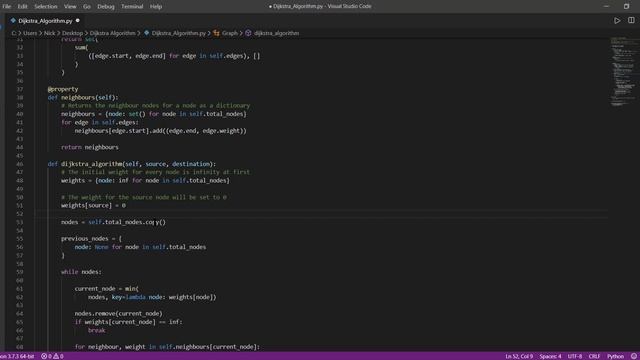Click the unsaved dot on Dijkstra_Algorithm.py tab
The height and width of the screenshot is (360, 640).
coord(78,20)
